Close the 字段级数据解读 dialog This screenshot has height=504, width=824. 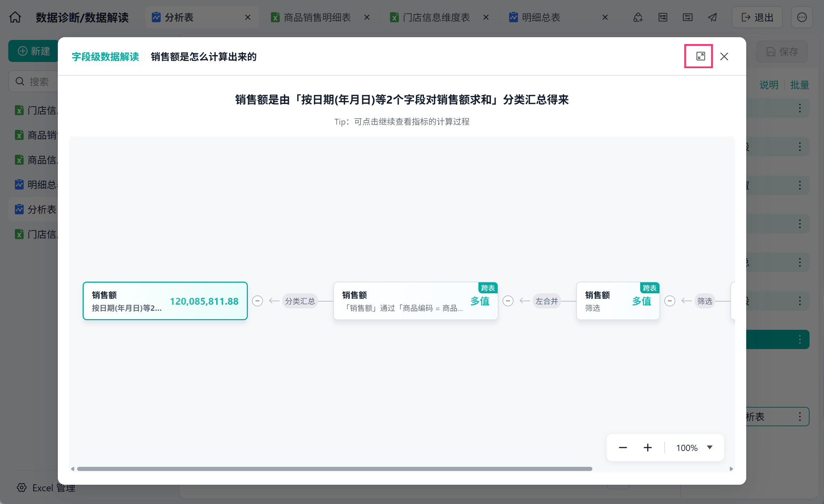click(x=724, y=56)
